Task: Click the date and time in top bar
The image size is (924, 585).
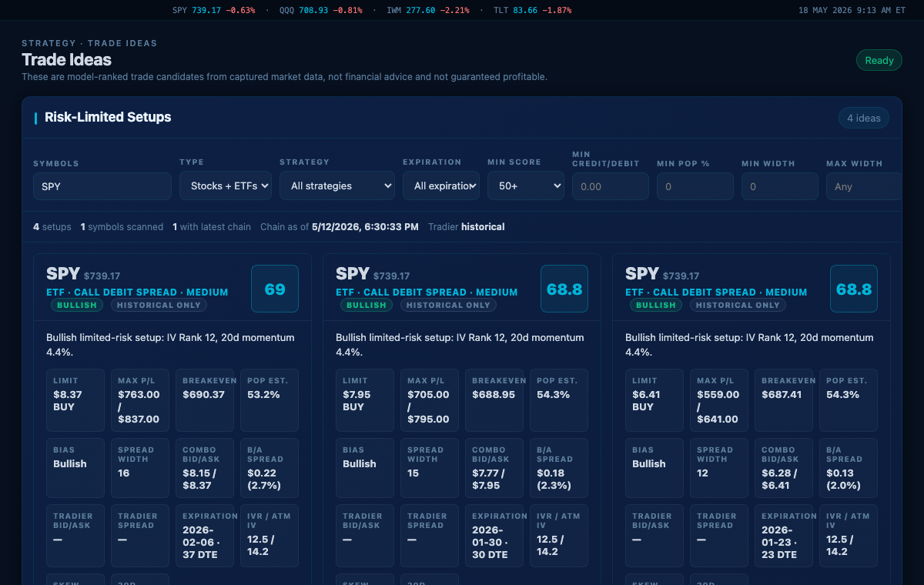Action: (x=852, y=11)
